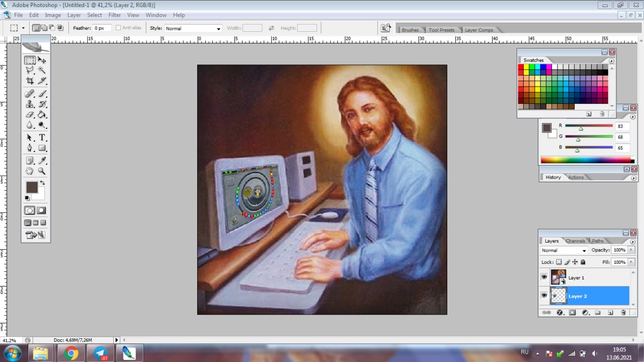Open the Go to Bridge icon
The width and height of the screenshot is (644, 362).
[x=386, y=28]
